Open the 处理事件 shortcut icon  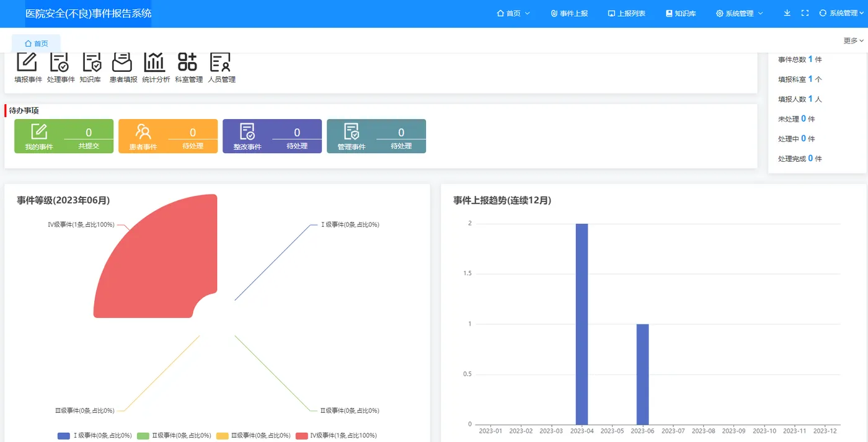[60, 63]
